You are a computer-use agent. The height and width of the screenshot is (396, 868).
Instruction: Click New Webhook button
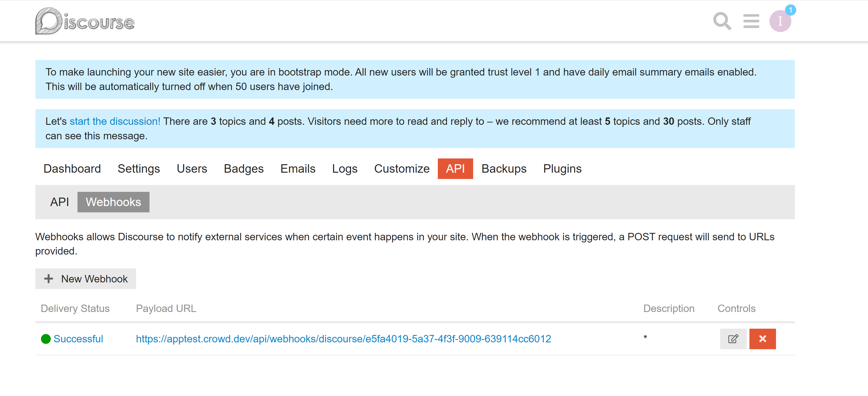click(86, 279)
